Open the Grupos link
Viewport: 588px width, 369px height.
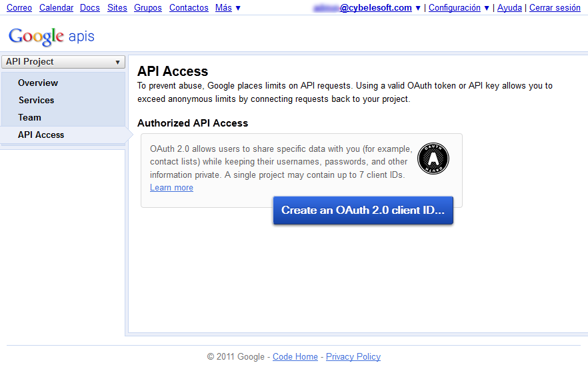tap(148, 8)
